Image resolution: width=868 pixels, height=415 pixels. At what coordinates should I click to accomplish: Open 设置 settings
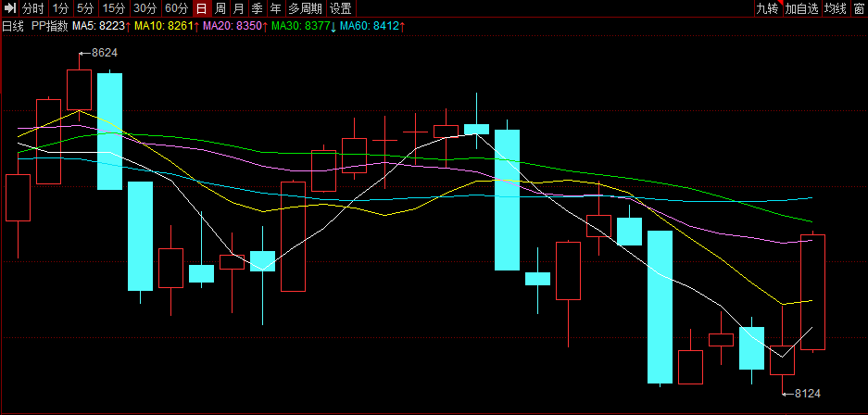point(341,7)
